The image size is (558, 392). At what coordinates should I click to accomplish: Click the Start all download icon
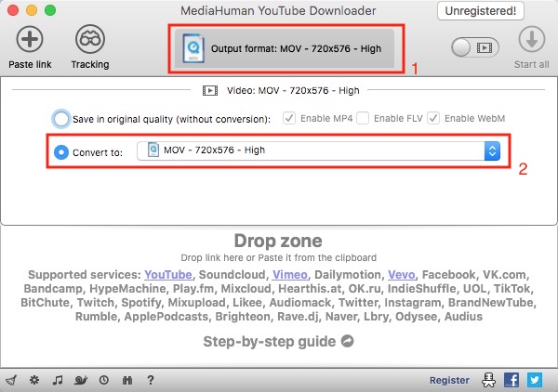[x=532, y=39]
